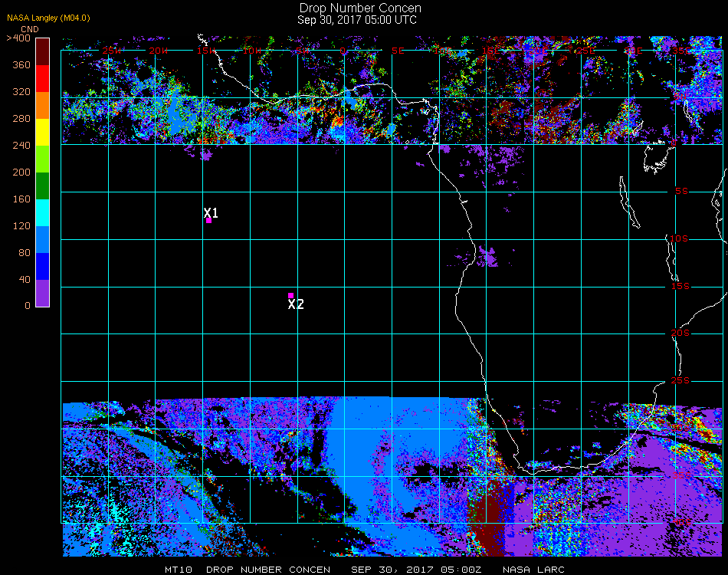Click the '0' colorbar value at bottom
The image size is (728, 575).
pos(28,306)
